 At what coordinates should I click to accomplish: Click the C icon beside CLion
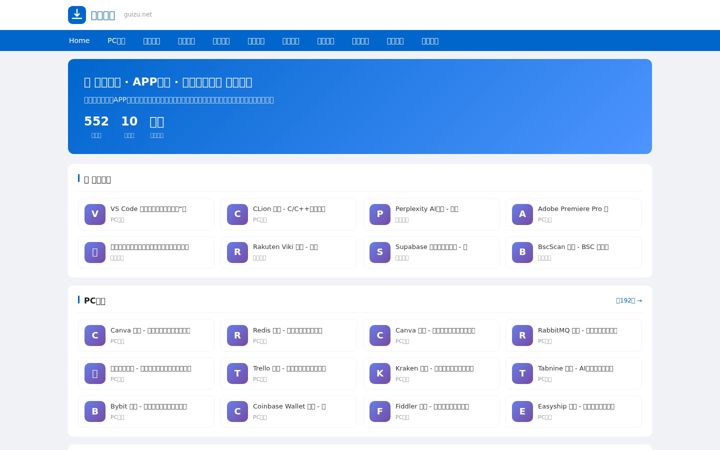tap(237, 214)
